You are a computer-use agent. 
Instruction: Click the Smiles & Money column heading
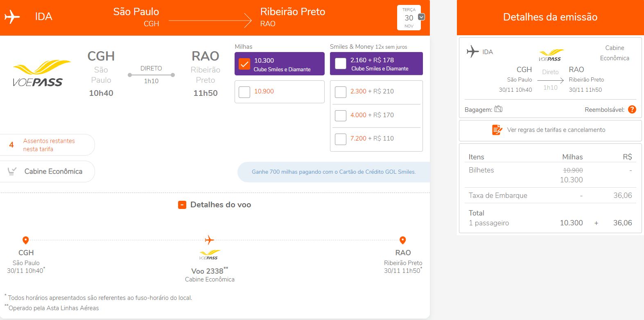pyautogui.click(x=368, y=47)
